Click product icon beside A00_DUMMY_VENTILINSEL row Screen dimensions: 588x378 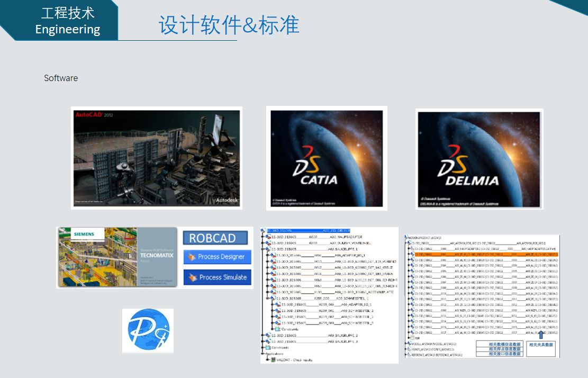pyautogui.click(x=268, y=242)
